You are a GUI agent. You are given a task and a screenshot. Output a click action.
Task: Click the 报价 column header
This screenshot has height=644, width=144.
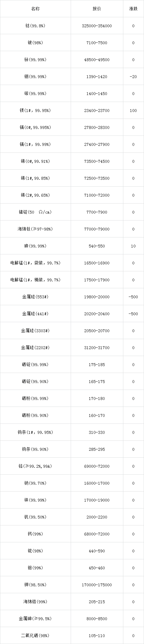tap(97, 9)
